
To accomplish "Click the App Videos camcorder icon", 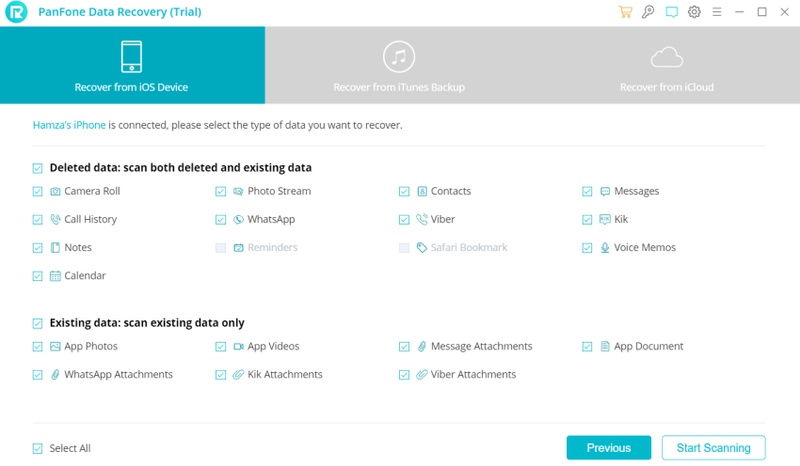I will click(238, 347).
